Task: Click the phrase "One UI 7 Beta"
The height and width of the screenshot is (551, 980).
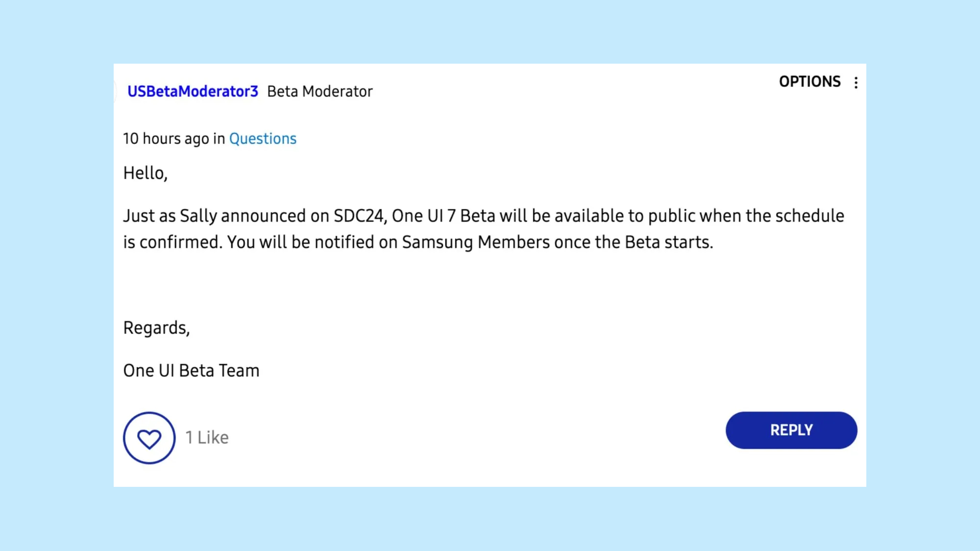Action: [443, 216]
